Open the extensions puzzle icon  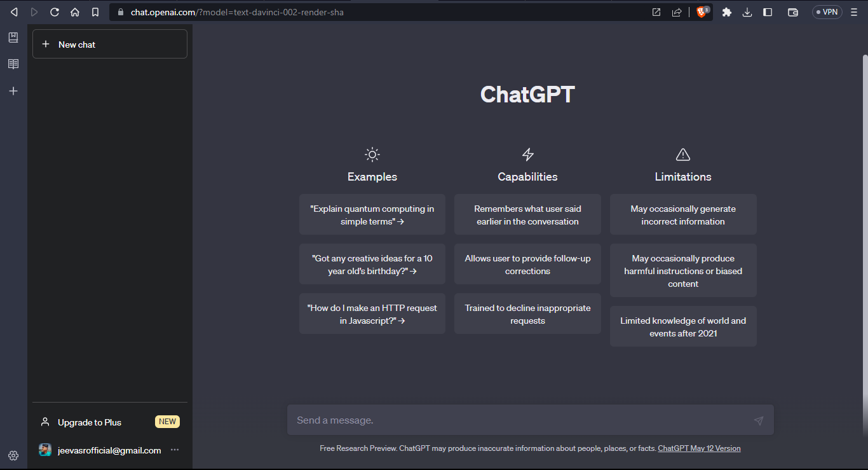pyautogui.click(x=727, y=12)
